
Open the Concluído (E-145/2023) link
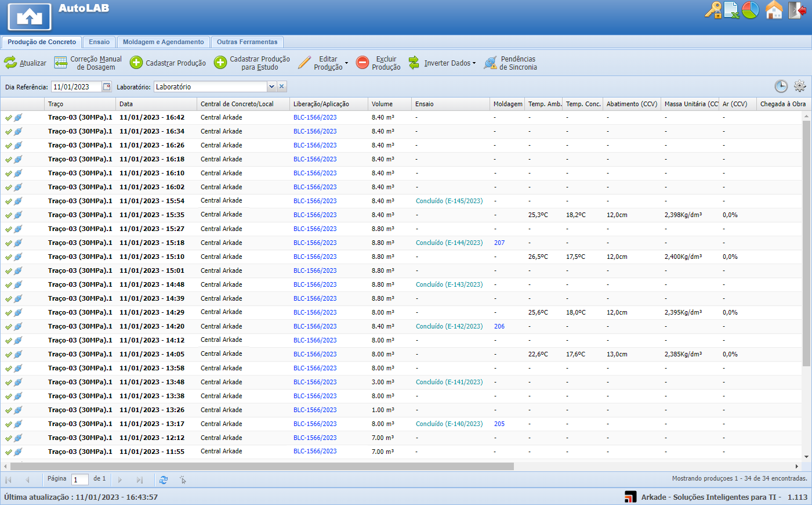(x=449, y=201)
